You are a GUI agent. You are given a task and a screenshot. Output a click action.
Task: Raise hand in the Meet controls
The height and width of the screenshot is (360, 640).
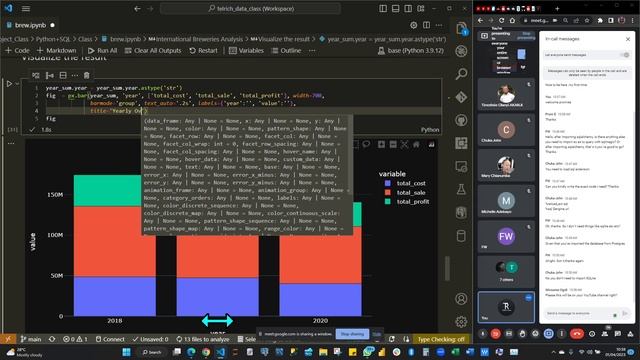[x=522, y=334]
